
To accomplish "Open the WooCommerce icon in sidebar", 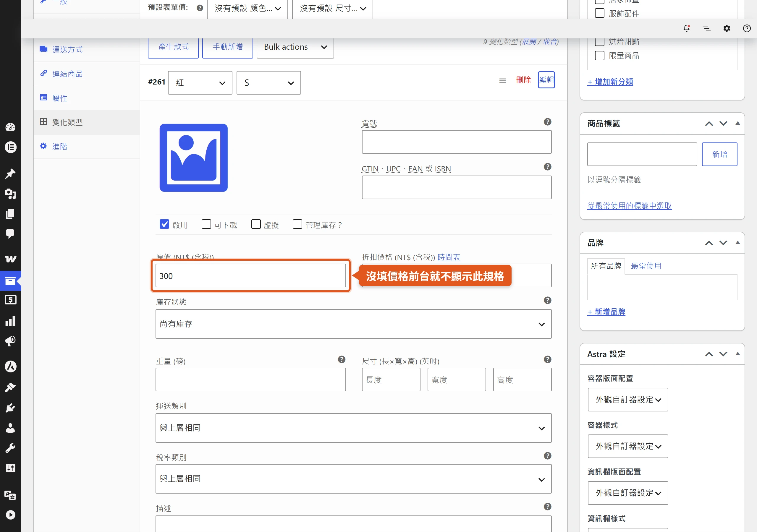I will point(10,259).
